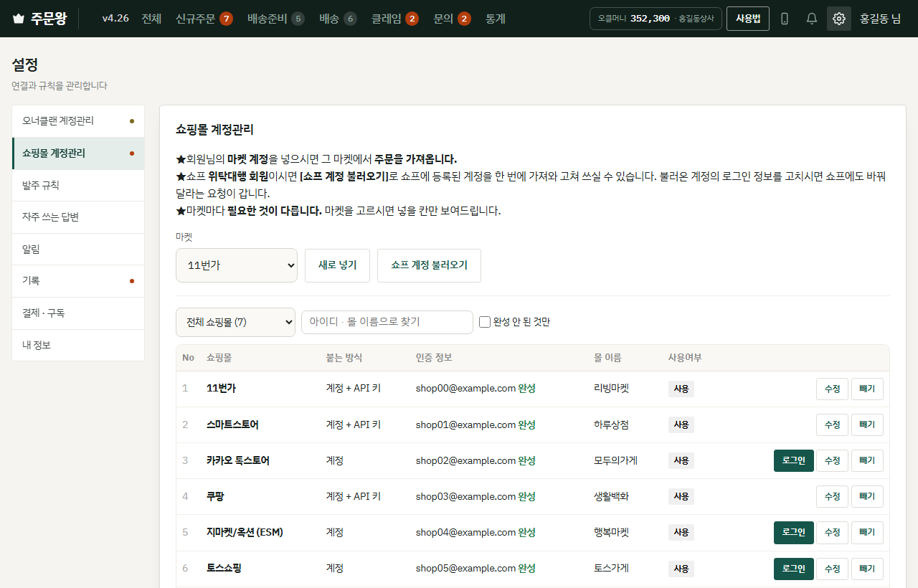Screen dimensions: 918x588
Task: Click 빼기 for 토스쇼핑 row
Action: 867,569
